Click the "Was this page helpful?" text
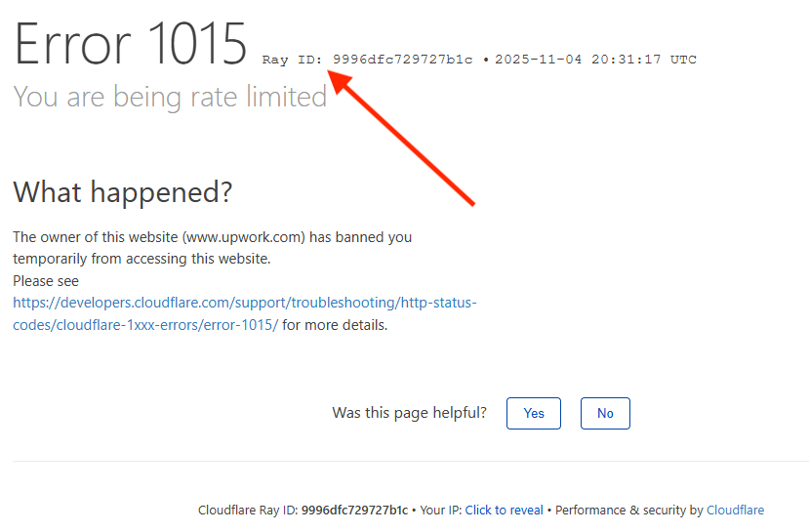809x532 pixels. point(409,413)
